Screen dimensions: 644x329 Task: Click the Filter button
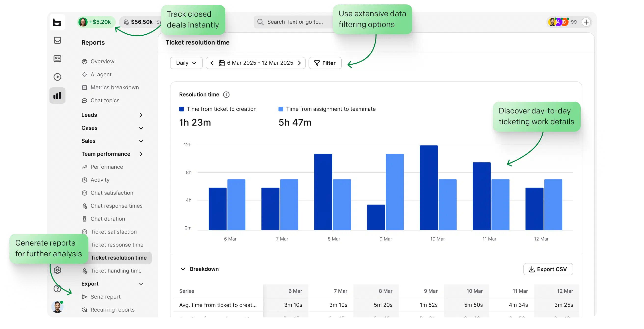325,63
